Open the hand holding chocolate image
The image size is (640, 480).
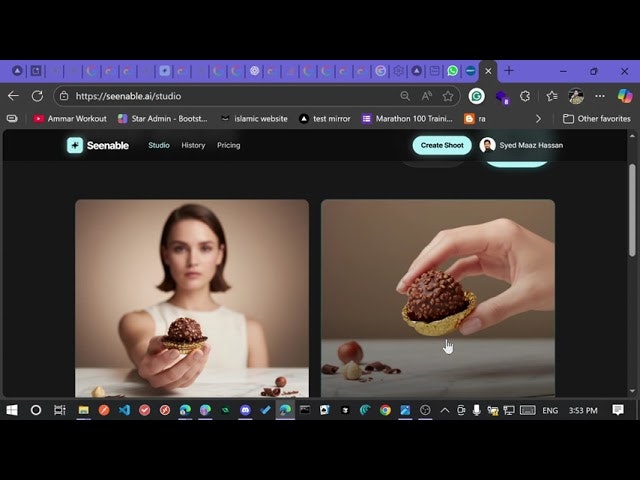coord(438,298)
